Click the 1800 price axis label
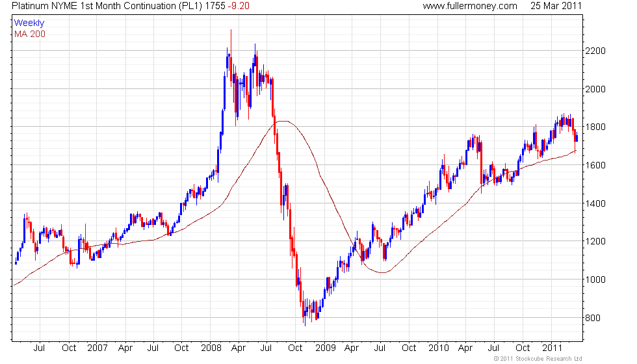 (595, 127)
